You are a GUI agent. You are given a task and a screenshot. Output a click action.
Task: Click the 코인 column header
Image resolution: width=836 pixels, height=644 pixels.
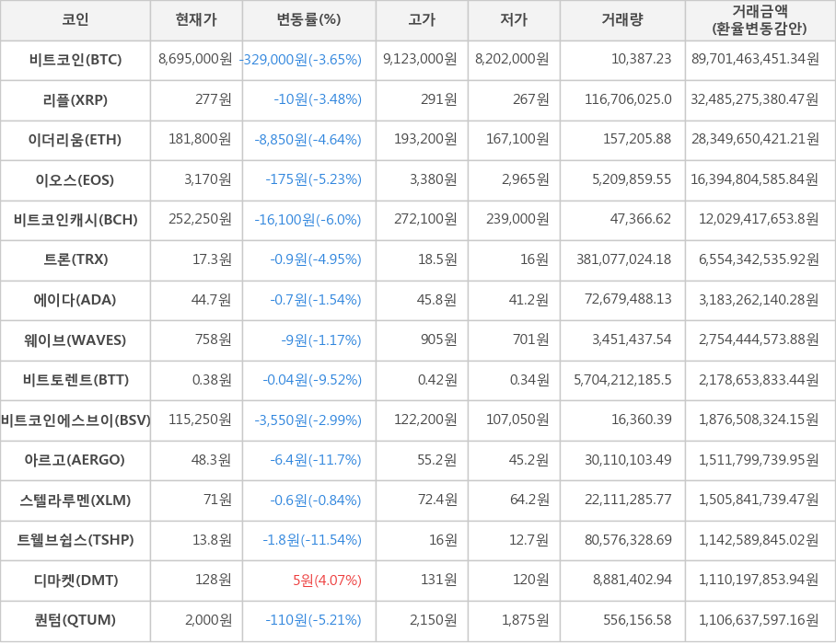(x=75, y=20)
